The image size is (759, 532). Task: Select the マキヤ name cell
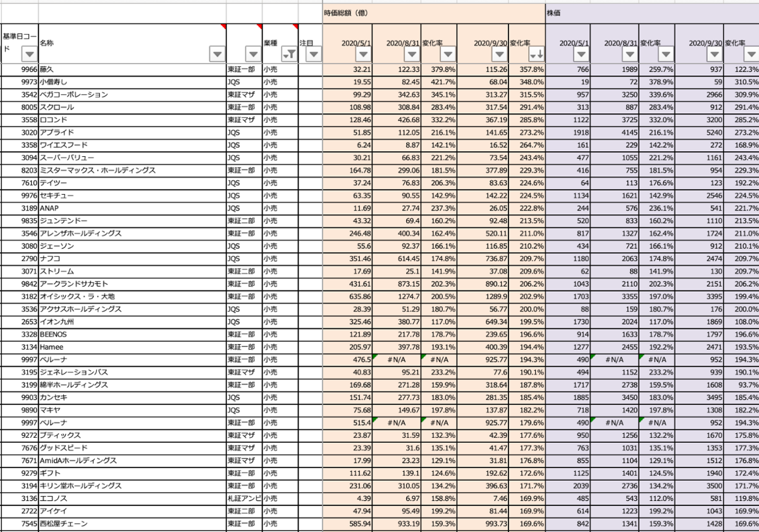(x=132, y=411)
